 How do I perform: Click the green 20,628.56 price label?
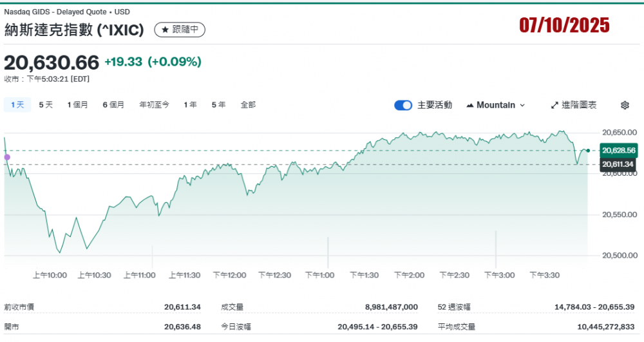pyautogui.click(x=618, y=150)
